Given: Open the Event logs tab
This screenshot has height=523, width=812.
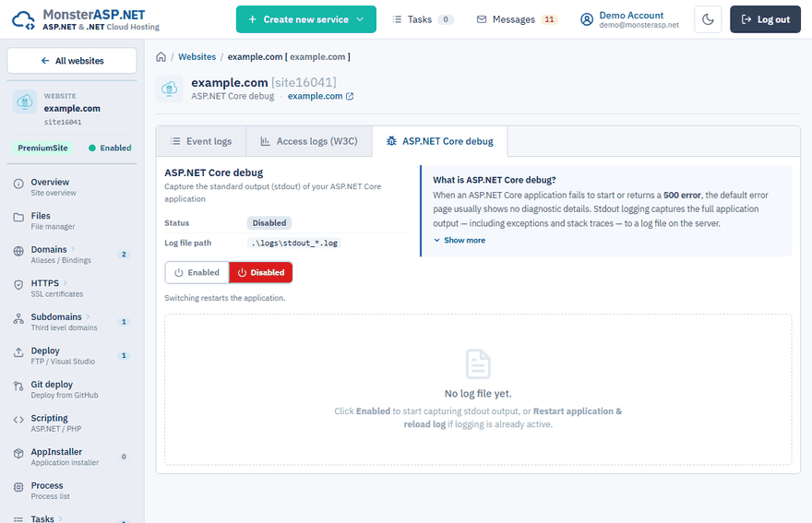Looking at the screenshot, I should 201,141.
